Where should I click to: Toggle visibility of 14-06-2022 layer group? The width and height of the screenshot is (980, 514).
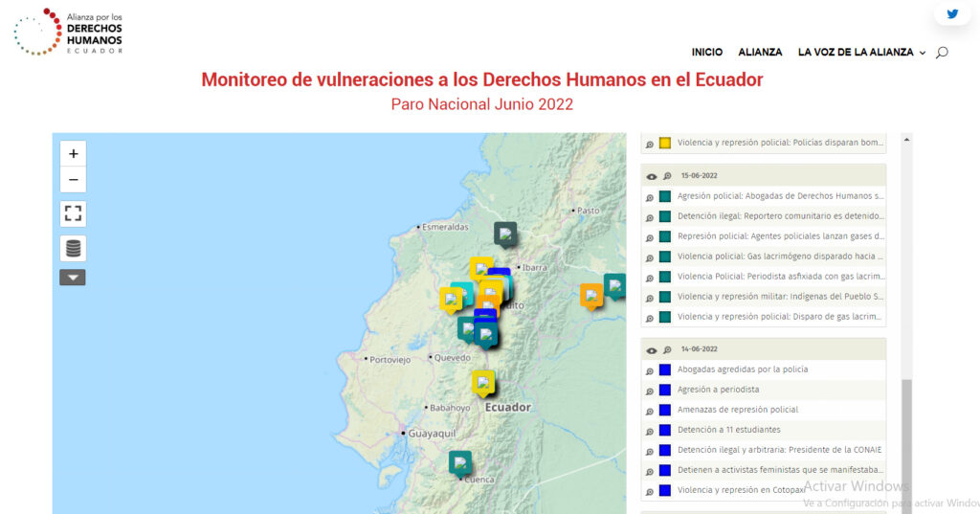652,350
